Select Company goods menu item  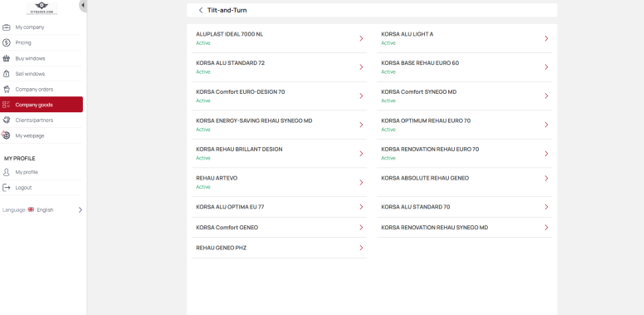click(x=41, y=105)
